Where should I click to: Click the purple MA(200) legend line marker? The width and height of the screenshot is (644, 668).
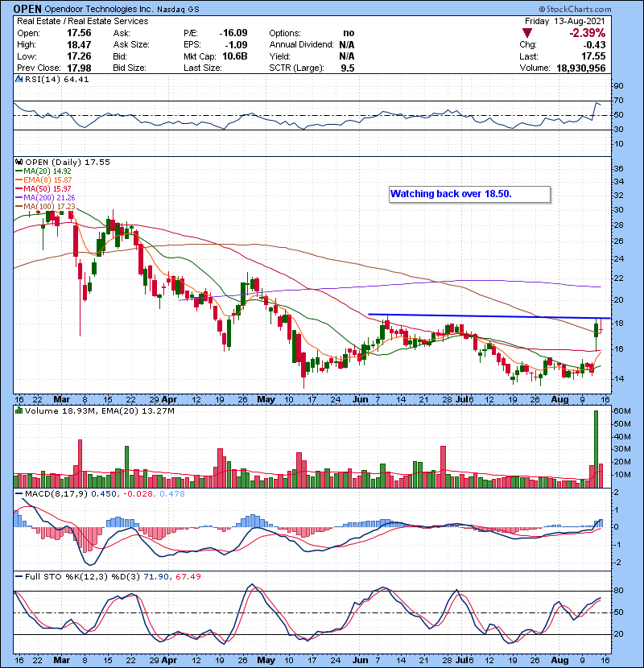point(19,198)
